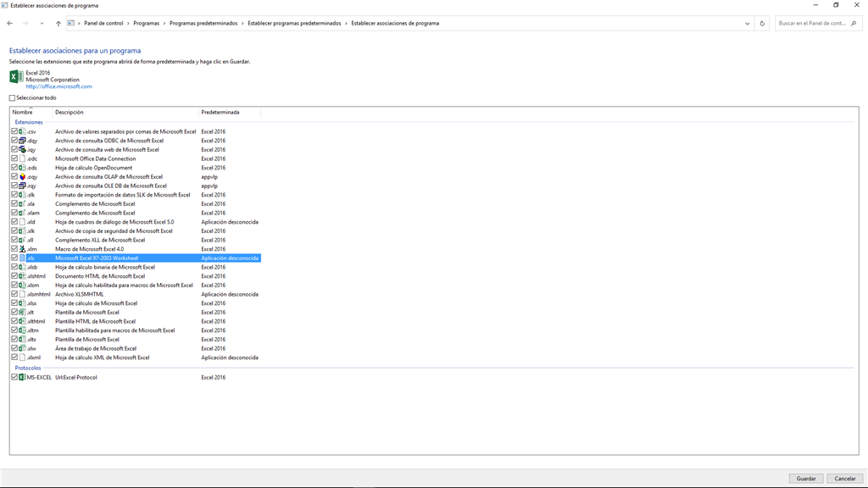Sort by the Predeterminada column header
Screen dimensions: 868x488
pos(230,113)
